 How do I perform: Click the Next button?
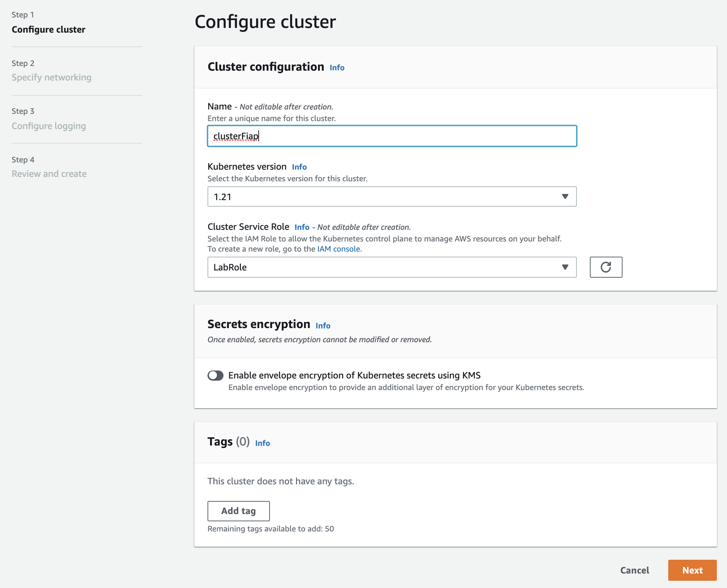tap(692, 570)
